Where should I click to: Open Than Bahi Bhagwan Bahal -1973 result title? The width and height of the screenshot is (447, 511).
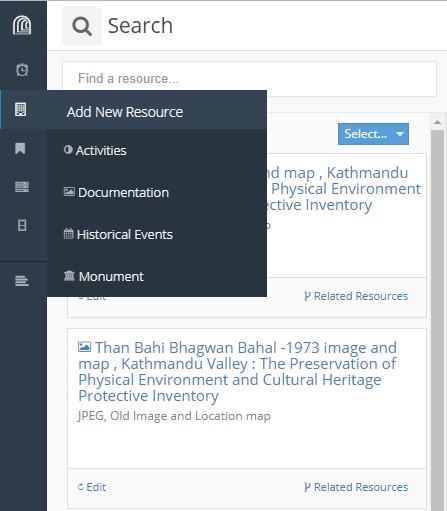237,371
